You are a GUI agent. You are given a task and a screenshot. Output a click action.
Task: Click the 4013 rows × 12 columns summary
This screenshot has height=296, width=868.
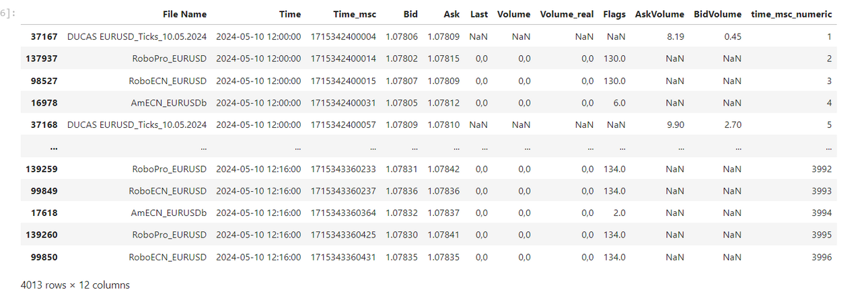[75, 285]
